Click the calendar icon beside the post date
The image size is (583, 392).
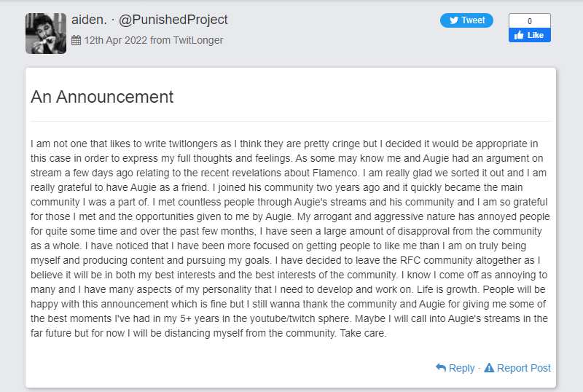coord(76,40)
